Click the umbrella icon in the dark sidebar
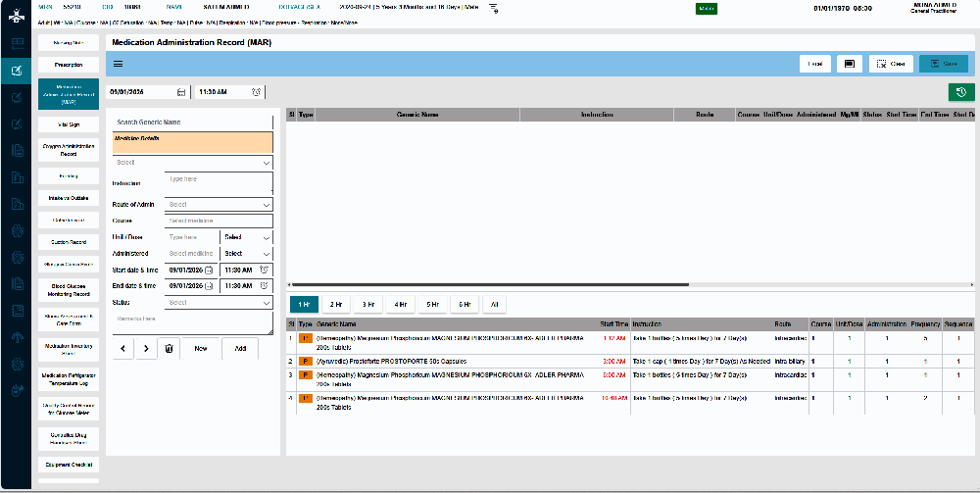The height and width of the screenshot is (493, 980). [x=17, y=337]
